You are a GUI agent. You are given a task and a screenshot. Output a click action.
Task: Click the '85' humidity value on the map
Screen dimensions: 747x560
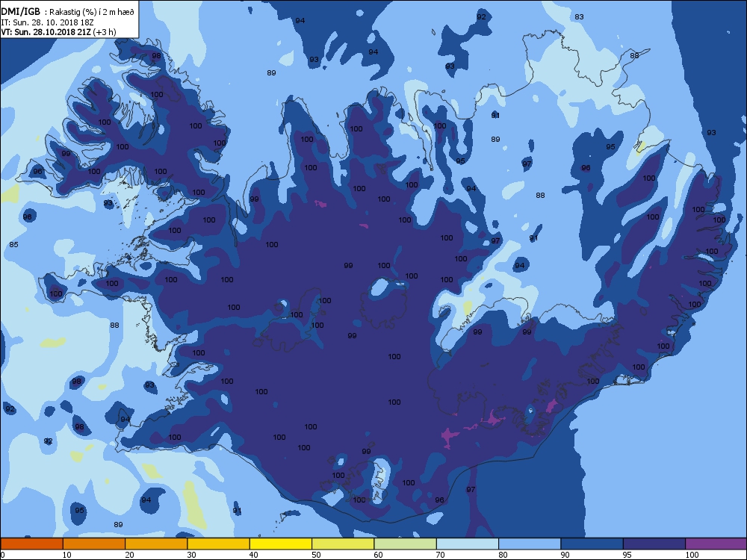coord(13,244)
